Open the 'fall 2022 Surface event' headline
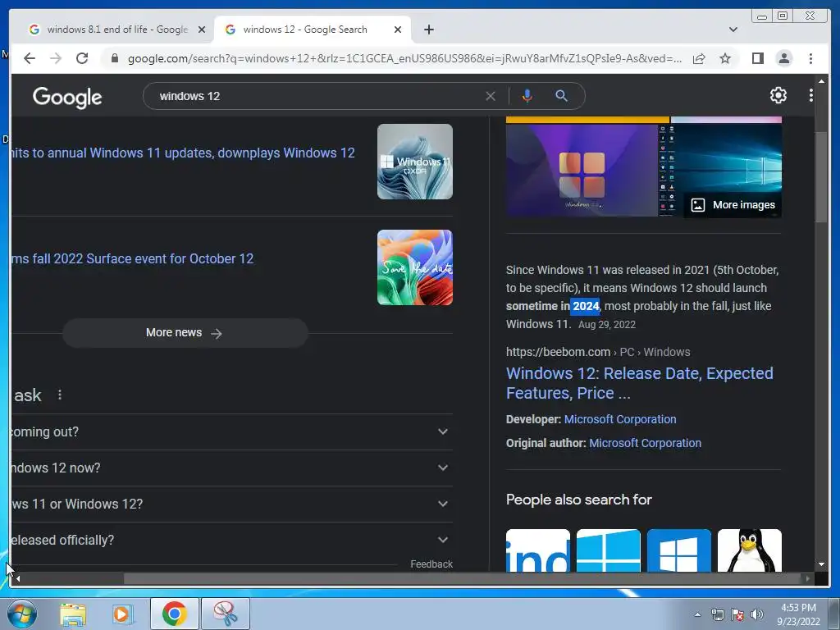The height and width of the screenshot is (630, 840). tap(132, 258)
